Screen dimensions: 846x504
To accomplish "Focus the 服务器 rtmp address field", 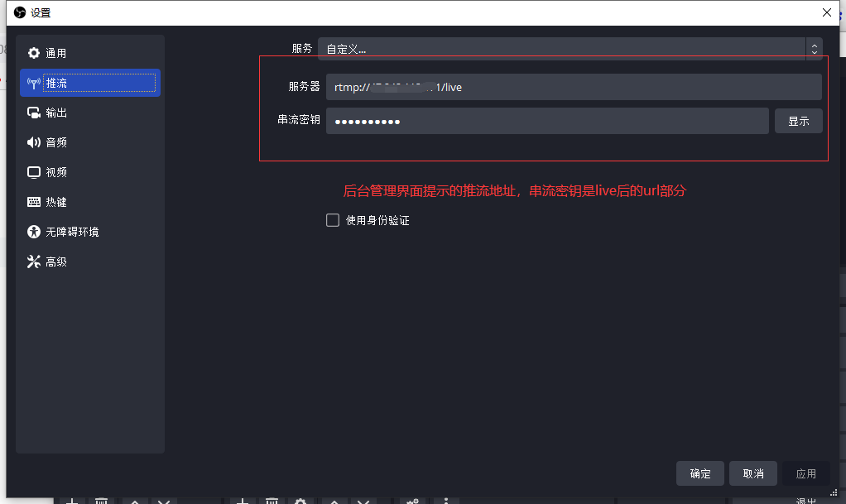I will (x=573, y=87).
